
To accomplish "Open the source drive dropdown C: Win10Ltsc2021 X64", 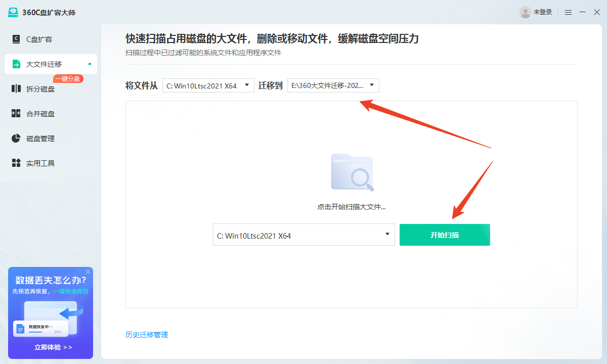I will (x=207, y=85).
